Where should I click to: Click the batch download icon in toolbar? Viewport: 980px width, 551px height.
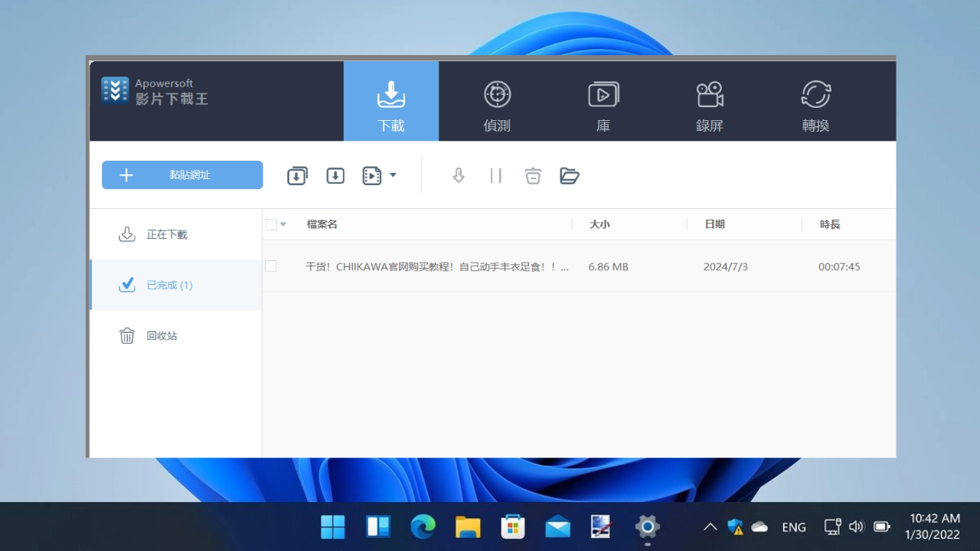[297, 175]
